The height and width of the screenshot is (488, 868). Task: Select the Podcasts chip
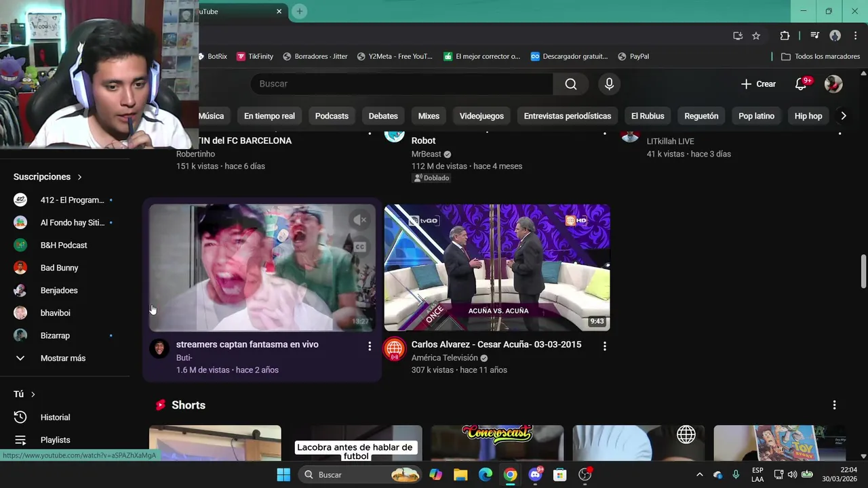tap(332, 116)
